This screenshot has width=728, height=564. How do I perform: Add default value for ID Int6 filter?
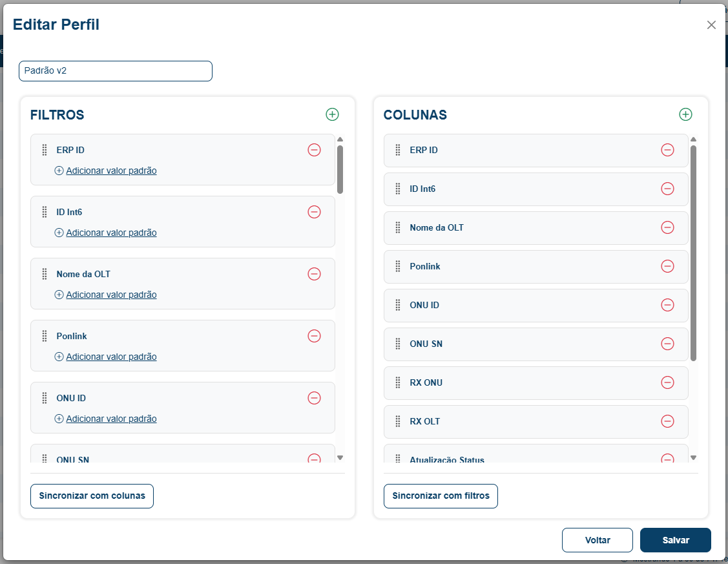click(x=106, y=233)
